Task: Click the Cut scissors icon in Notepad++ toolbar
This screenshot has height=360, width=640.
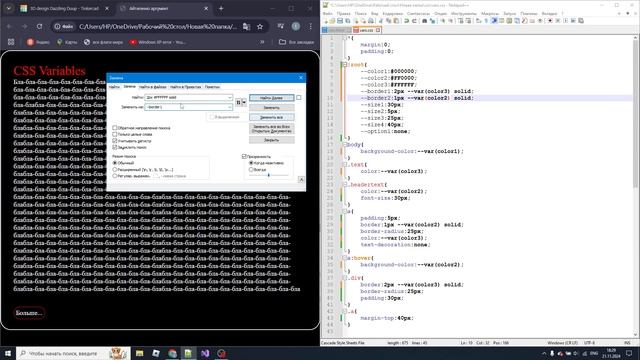Action: click(x=380, y=20)
